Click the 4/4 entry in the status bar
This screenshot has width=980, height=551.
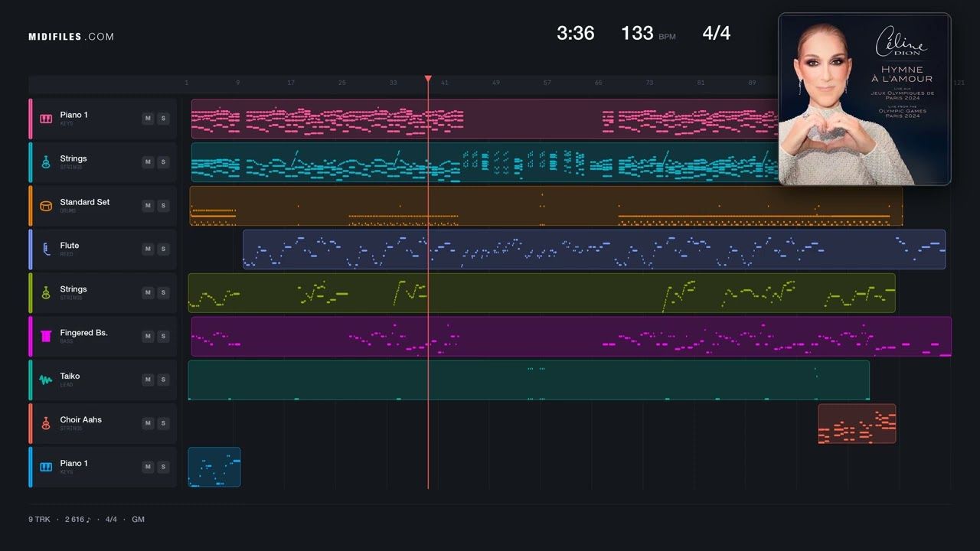[x=111, y=520]
